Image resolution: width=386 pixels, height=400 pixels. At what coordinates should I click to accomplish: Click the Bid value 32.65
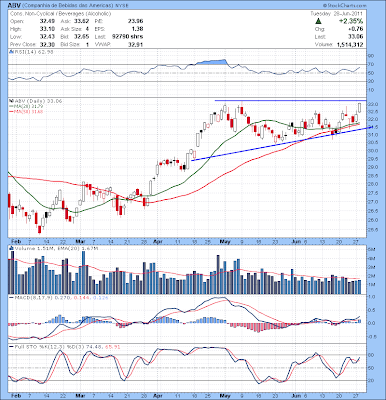82,37
